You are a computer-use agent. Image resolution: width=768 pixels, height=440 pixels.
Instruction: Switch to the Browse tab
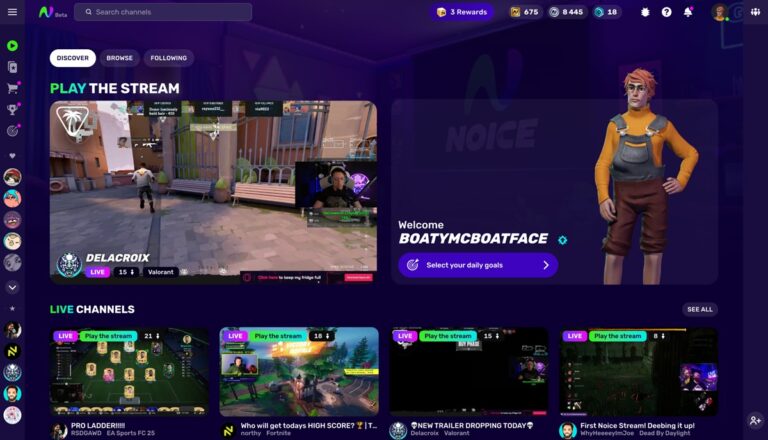120,58
